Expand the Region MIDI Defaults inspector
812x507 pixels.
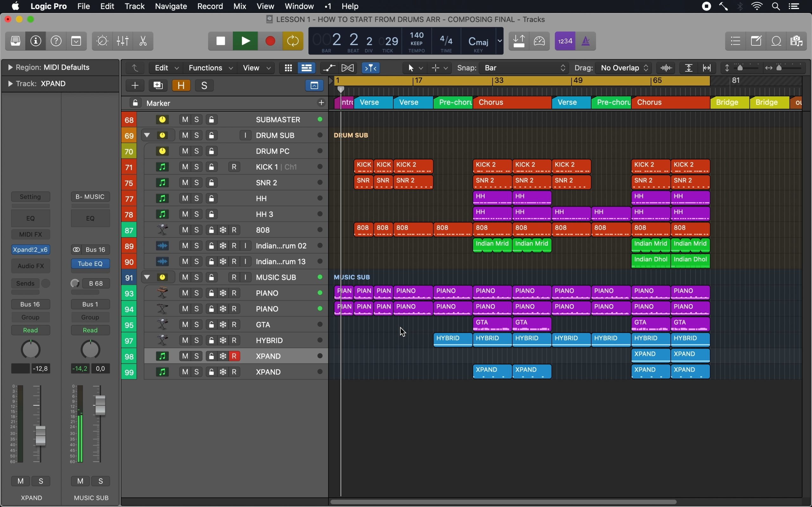10,68
